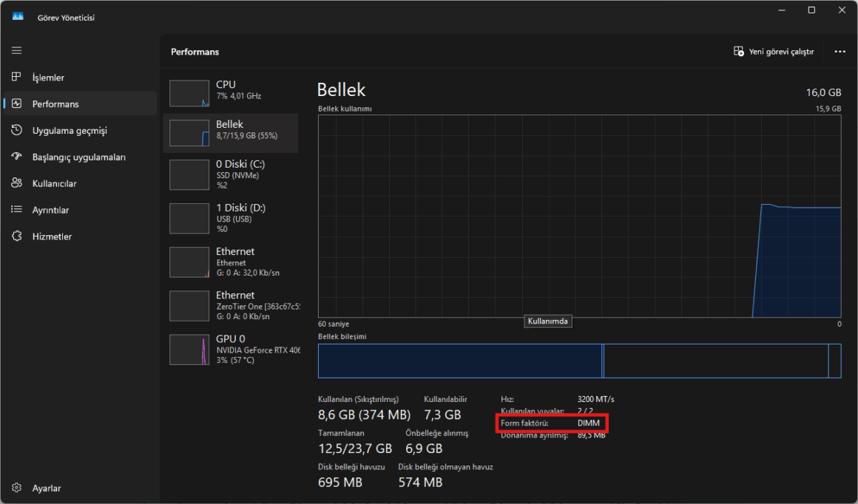Viewport: 858px width, 504px height.
Task: Click Yeni görevi çalıştır button
Action: pos(774,52)
